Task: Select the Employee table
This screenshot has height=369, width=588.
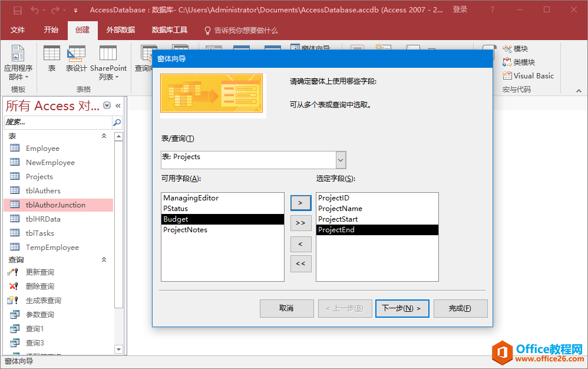Action: [x=58, y=149]
